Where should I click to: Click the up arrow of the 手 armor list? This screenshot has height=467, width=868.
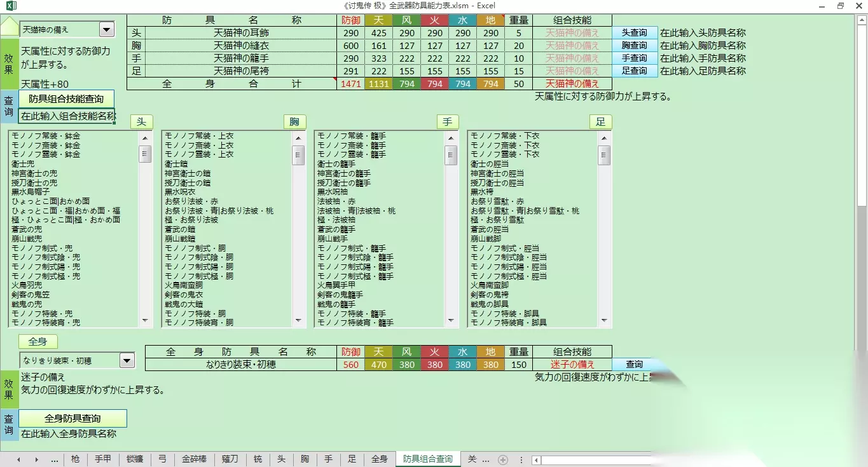pos(451,138)
